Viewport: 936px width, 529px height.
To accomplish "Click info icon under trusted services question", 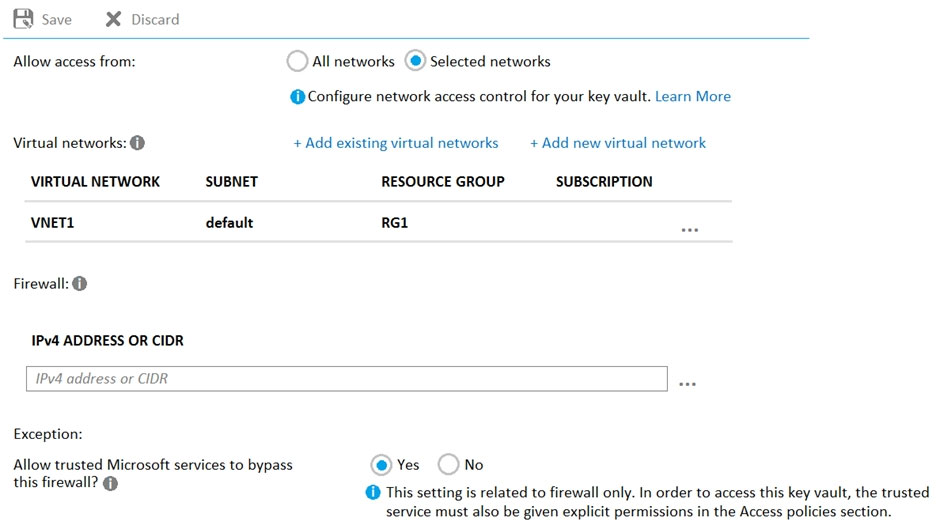I will click(110, 484).
